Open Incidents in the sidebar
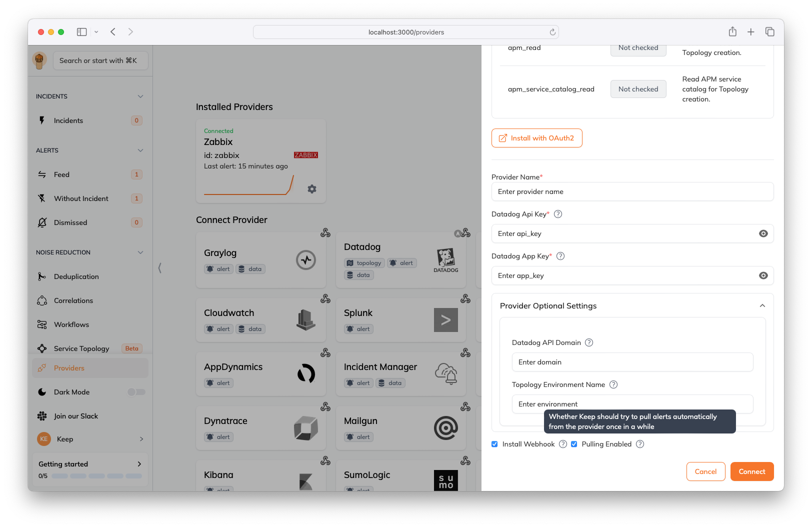The width and height of the screenshot is (812, 528). (90, 120)
